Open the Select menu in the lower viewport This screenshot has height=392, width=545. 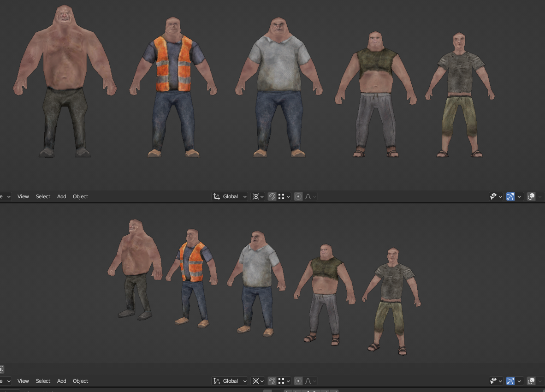43,381
